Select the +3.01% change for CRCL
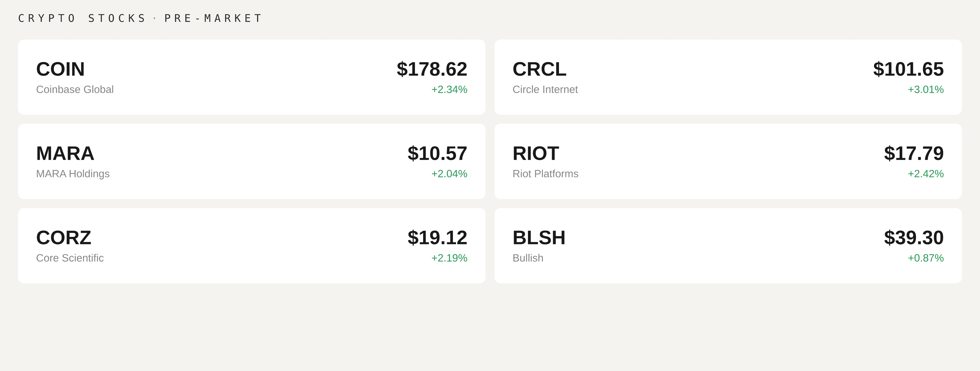This screenshot has width=980, height=371. [x=925, y=89]
